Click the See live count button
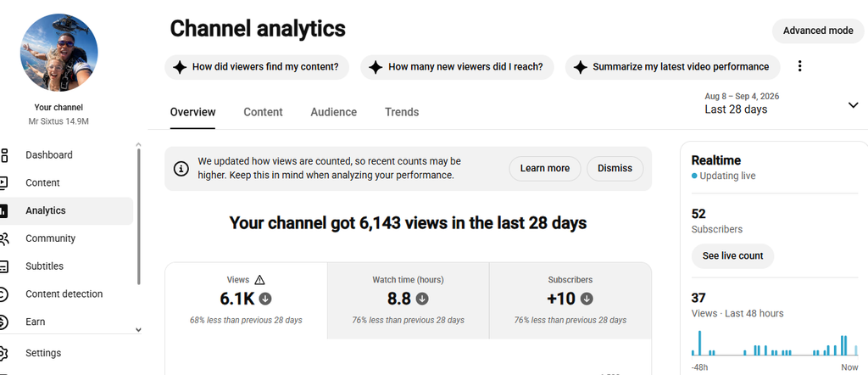The width and height of the screenshot is (868, 375). click(x=732, y=256)
